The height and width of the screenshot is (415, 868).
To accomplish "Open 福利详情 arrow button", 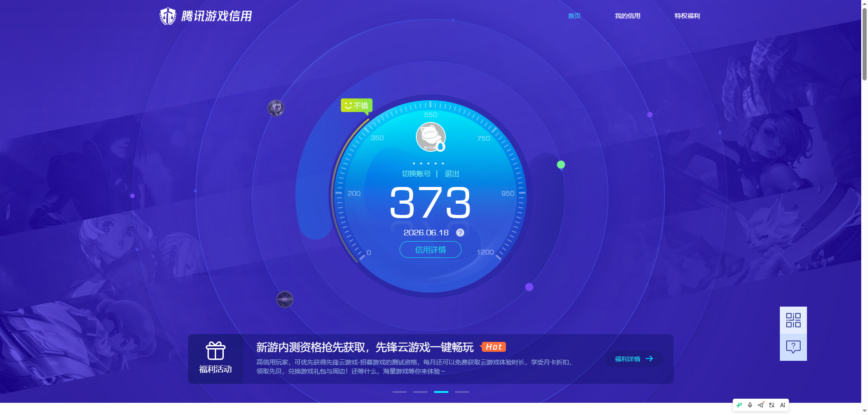I will pyautogui.click(x=634, y=359).
